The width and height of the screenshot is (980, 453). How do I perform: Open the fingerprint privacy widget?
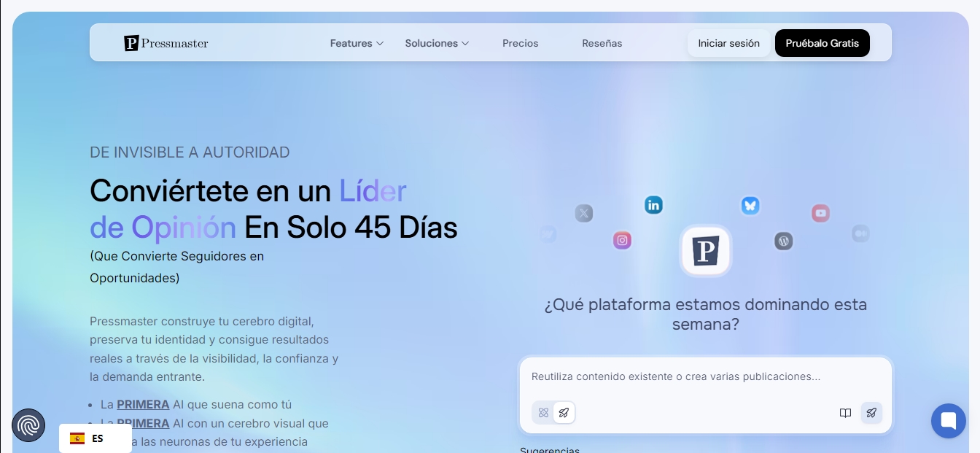pyautogui.click(x=28, y=425)
